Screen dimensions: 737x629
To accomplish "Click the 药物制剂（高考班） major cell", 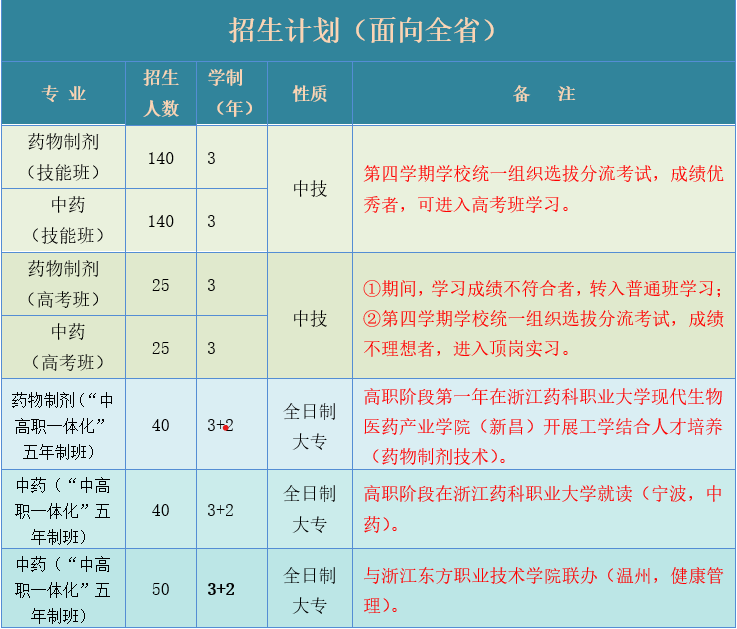I will 64,285.
